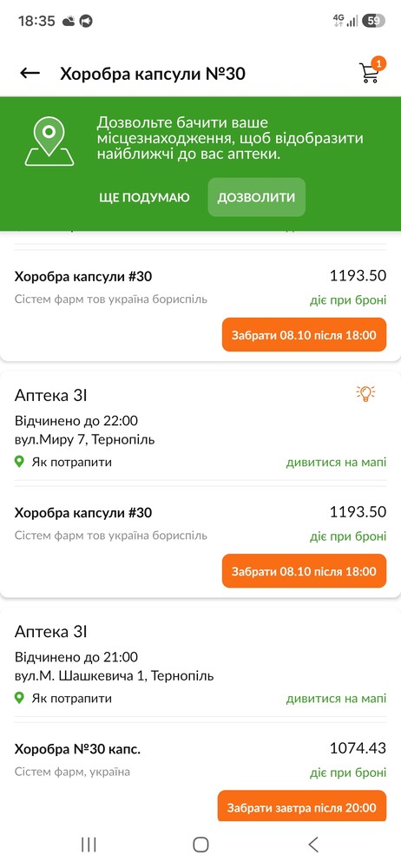Open Android recent apps navigation button
Screen dimensions: 401x868
coord(89,845)
